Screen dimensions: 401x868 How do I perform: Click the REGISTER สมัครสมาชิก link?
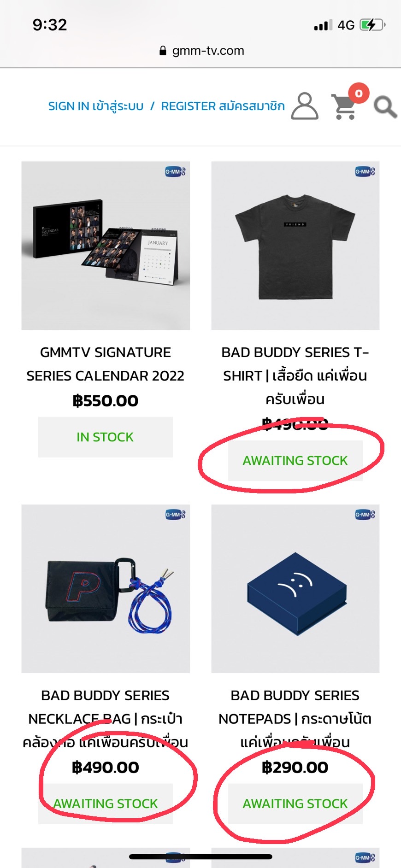pyautogui.click(x=223, y=106)
